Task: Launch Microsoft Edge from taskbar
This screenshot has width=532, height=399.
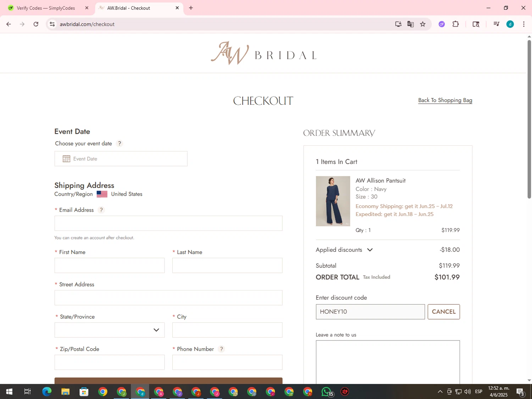Action: click(x=47, y=392)
